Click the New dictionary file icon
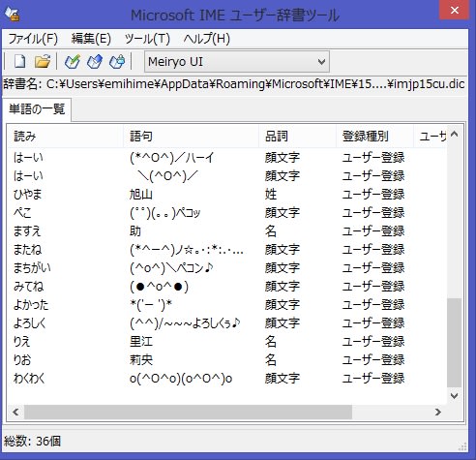The height and width of the screenshot is (460, 476). pyautogui.click(x=20, y=61)
